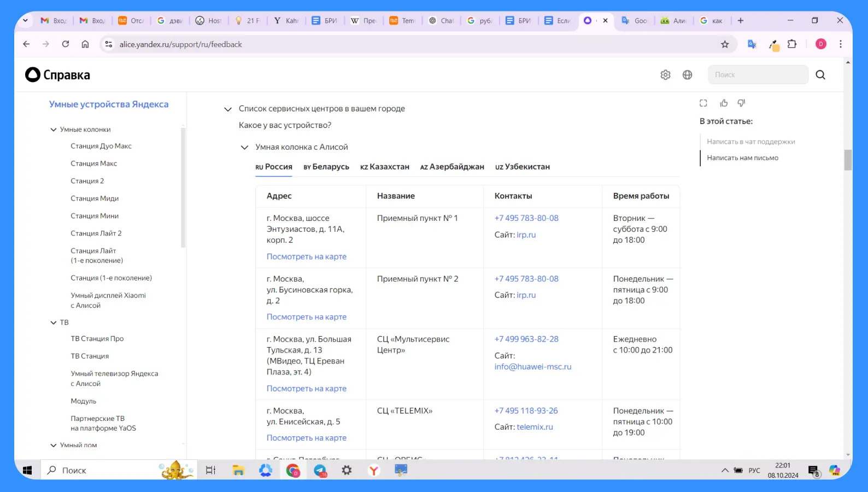The width and height of the screenshot is (868, 492).
Task: Go to browser home page
Action: 85,44
